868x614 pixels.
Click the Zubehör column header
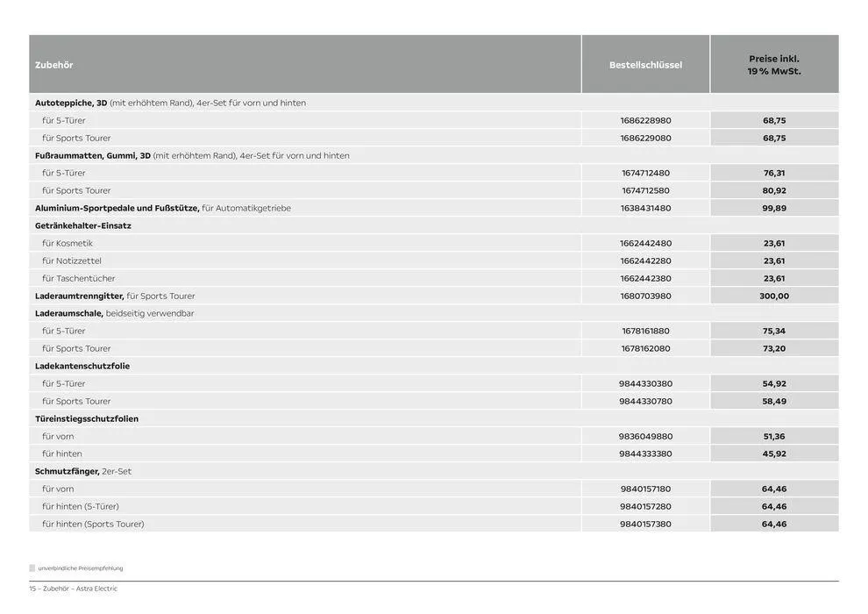click(54, 65)
